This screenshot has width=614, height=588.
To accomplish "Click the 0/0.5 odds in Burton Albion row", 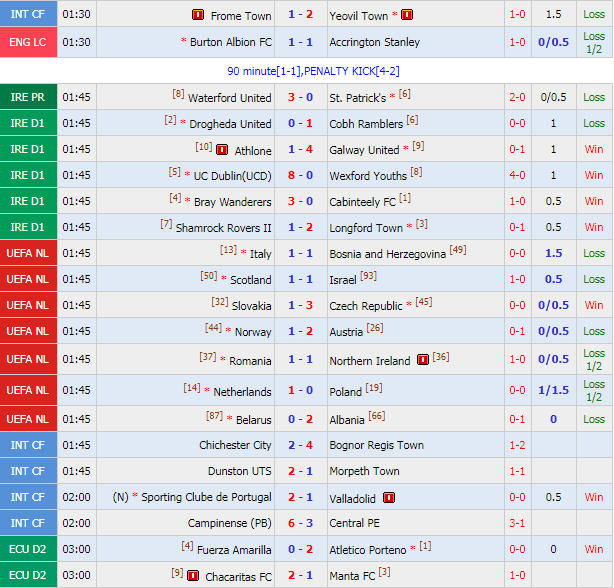I will [x=553, y=42].
